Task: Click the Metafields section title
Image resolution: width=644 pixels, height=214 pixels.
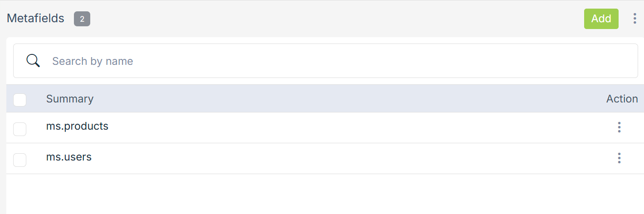Action: 35,19
